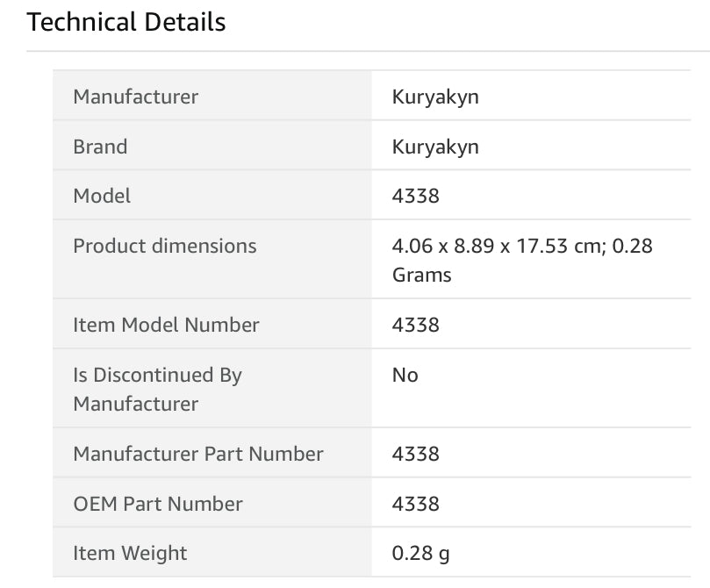Click the Item Weight label
Screen dimensions: 710x588
130,554
